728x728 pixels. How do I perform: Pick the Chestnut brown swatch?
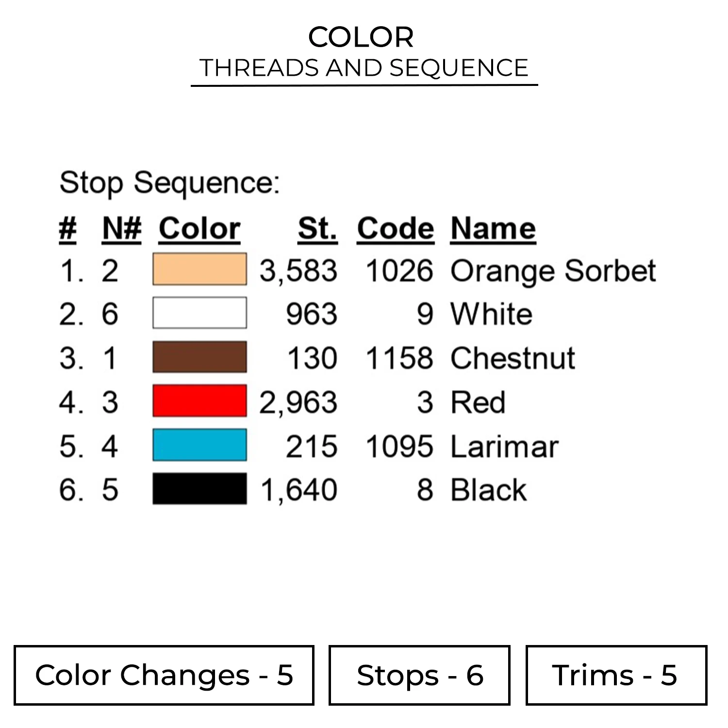click(199, 357)
